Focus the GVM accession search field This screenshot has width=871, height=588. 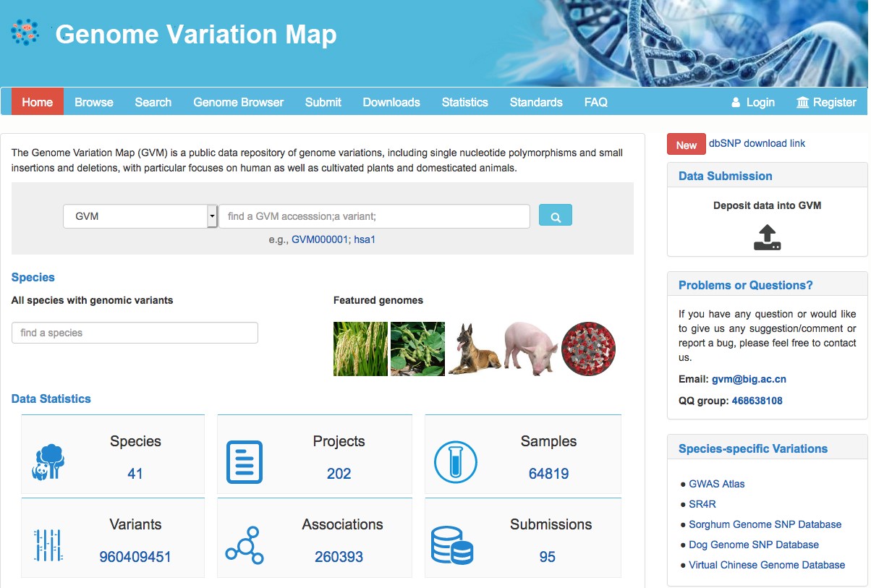click(x=374, y=216)
